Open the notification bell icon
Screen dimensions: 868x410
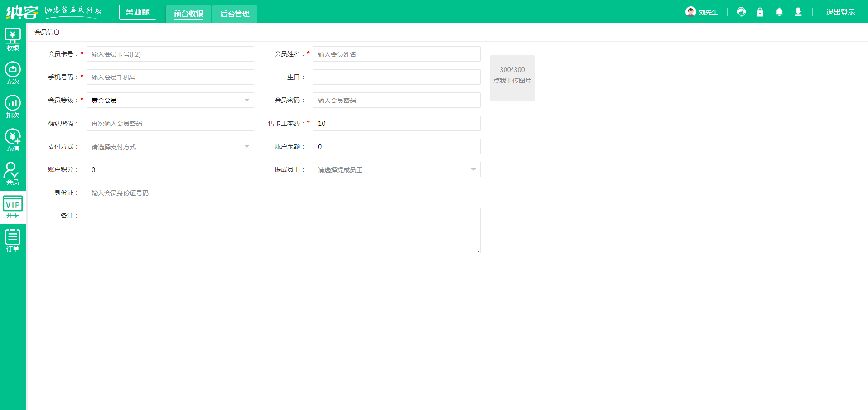click(779, 12)
